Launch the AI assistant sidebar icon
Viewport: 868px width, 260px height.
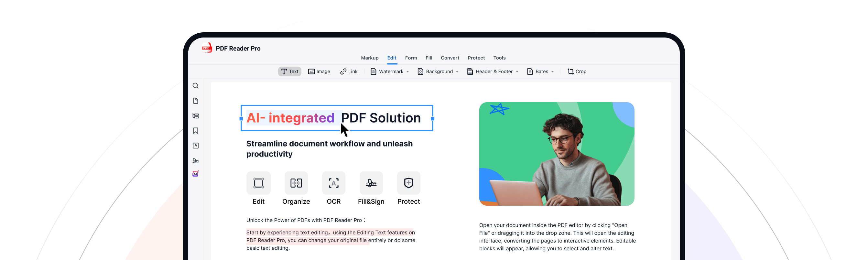point(195,174)
